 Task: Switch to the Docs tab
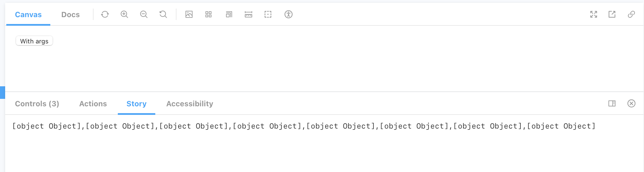[x=70, y=14]
